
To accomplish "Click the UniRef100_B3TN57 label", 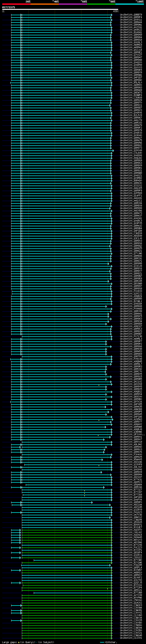I will pyautogui.click(x=131, y=570).
